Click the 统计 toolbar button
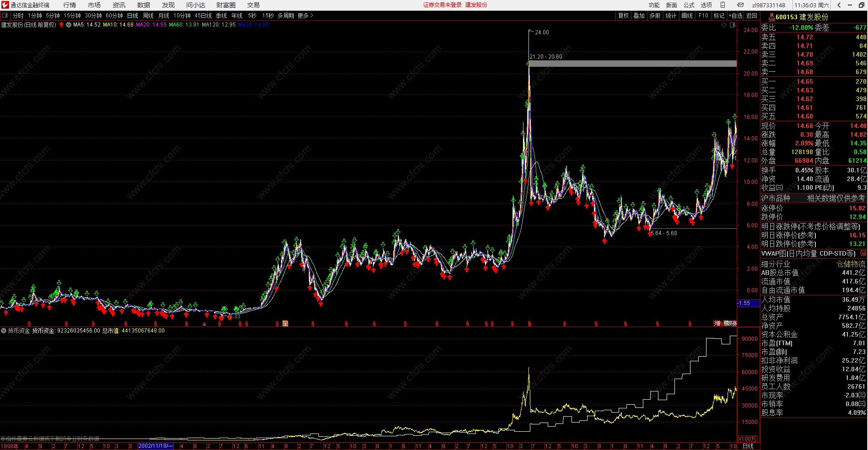The image size is (868, 450). [671, 16]
